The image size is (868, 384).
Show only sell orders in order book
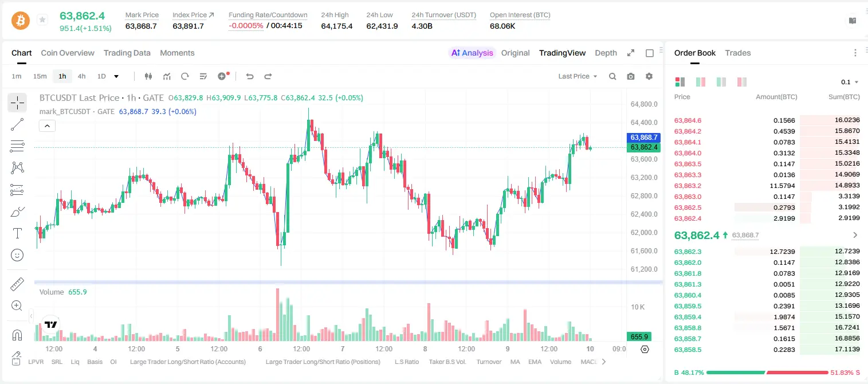(x=742, y=82)
